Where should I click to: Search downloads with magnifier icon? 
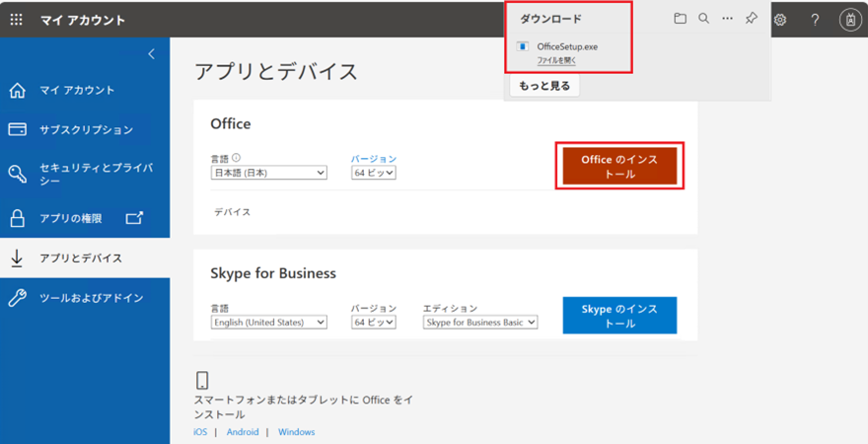703,19
